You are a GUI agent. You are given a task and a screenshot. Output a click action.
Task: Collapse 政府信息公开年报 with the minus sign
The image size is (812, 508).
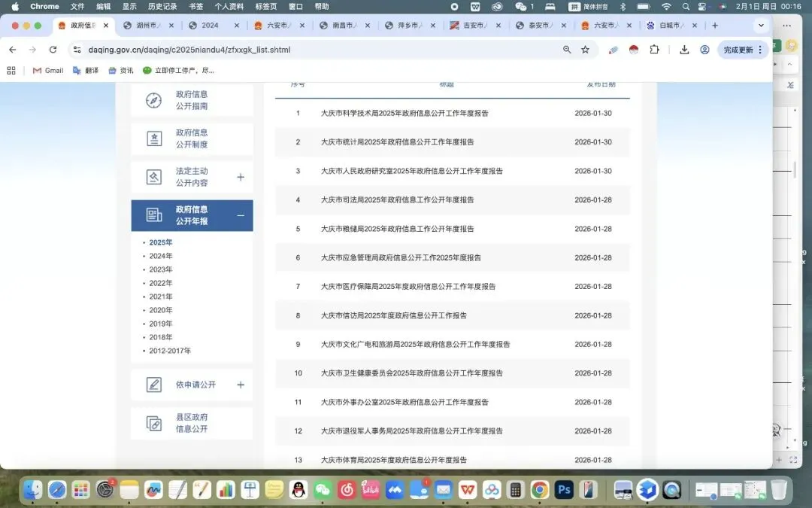tap(241, 216)
